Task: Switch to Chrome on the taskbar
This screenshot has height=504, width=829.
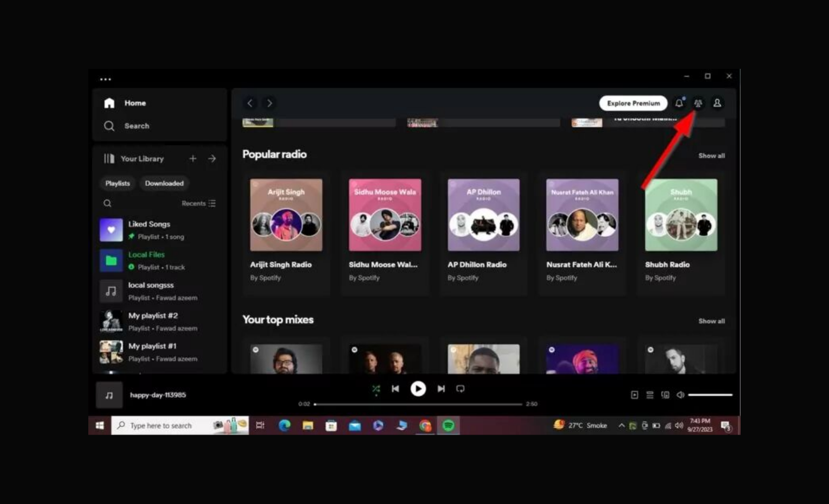Action: [425, 425]
